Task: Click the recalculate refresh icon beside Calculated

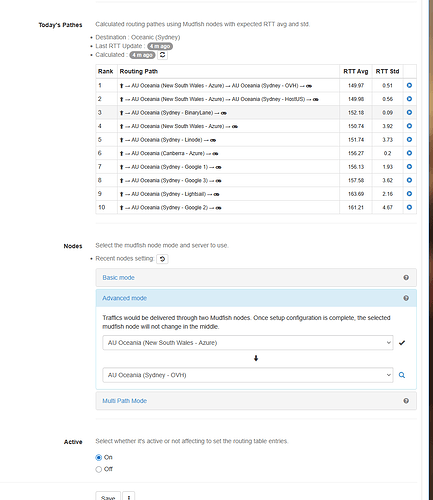Action: 162,55
